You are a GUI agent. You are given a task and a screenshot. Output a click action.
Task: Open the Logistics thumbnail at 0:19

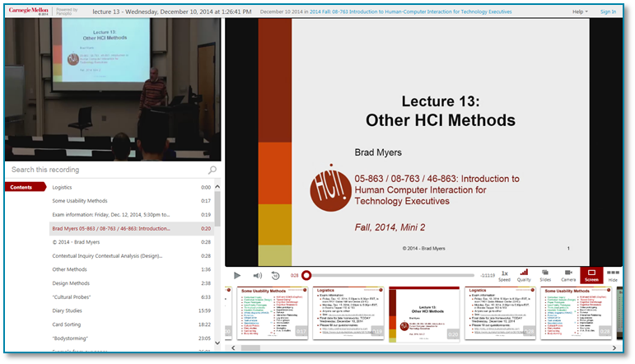[x=348, y=313]
